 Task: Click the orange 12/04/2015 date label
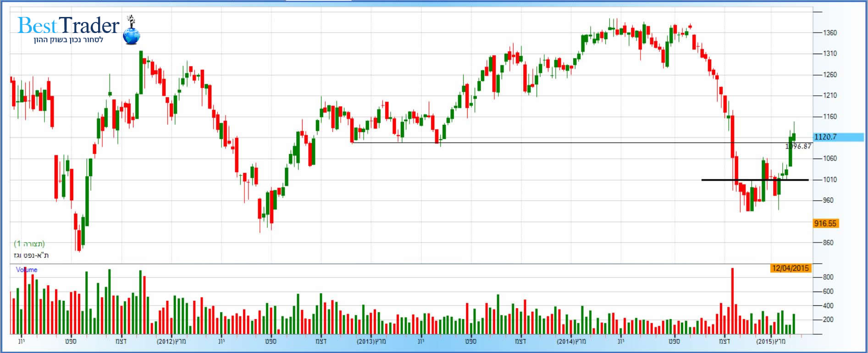[790, 268]
